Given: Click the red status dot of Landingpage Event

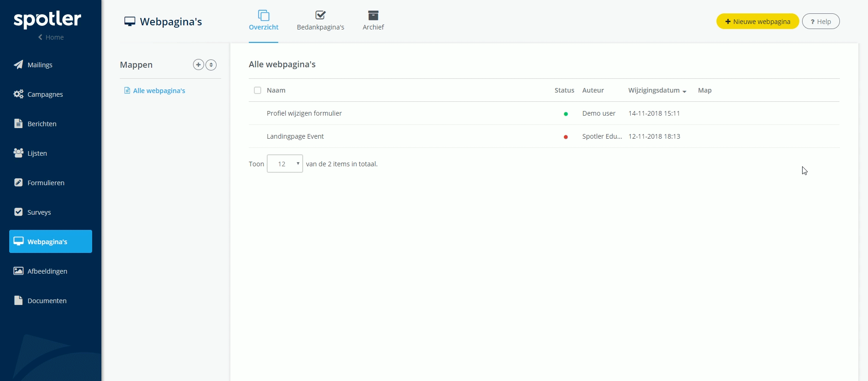Looking at the screenshot, I should [x=566, y=137].
